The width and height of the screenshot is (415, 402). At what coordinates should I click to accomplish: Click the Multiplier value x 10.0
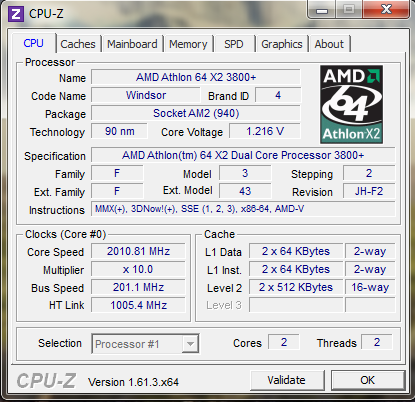(138, 269)
